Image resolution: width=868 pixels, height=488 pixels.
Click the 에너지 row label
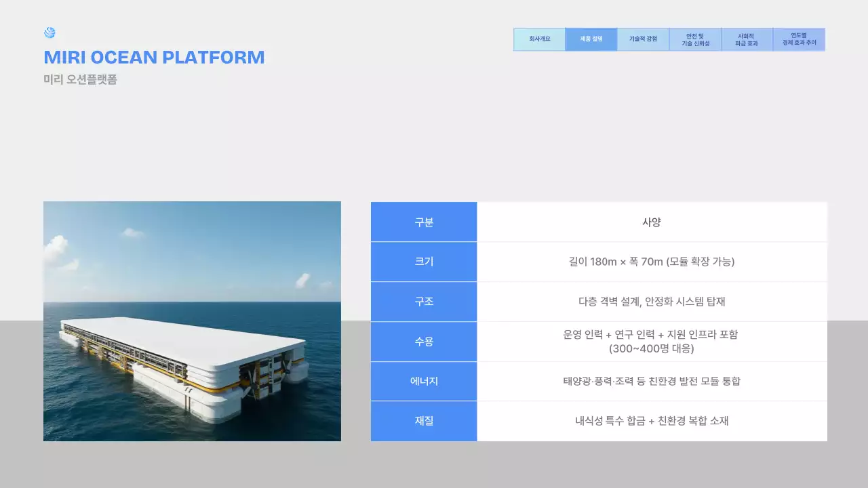(423, 381)
